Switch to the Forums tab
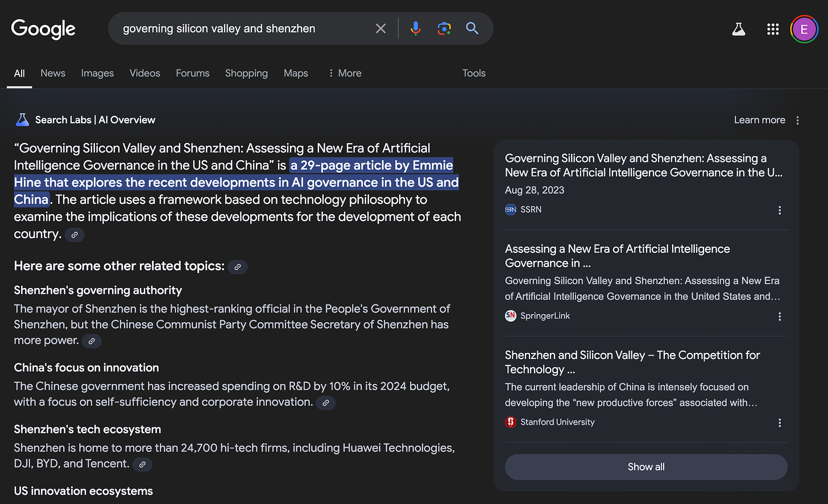 [193, 73]
